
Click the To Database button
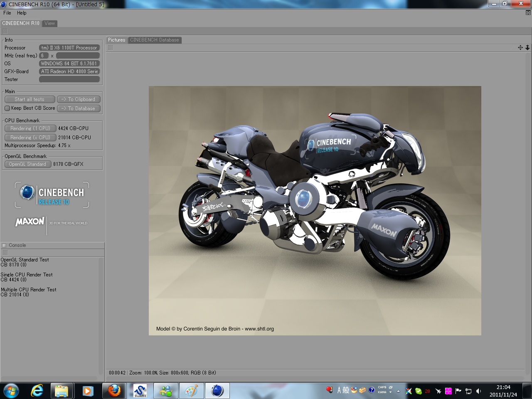coord(79,108)
